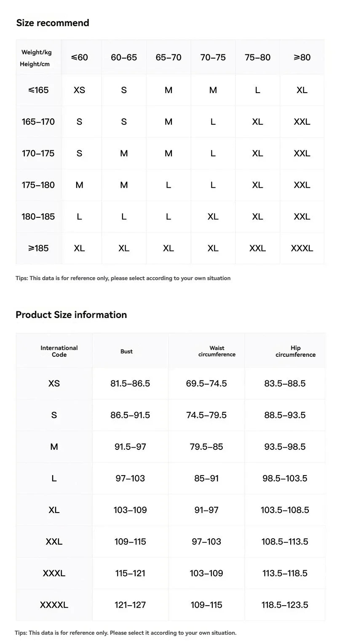337x644 pixels.
Task: Click the XS cell in the ≤165 row
Action: pyautogui.click(x=80, y=90)
